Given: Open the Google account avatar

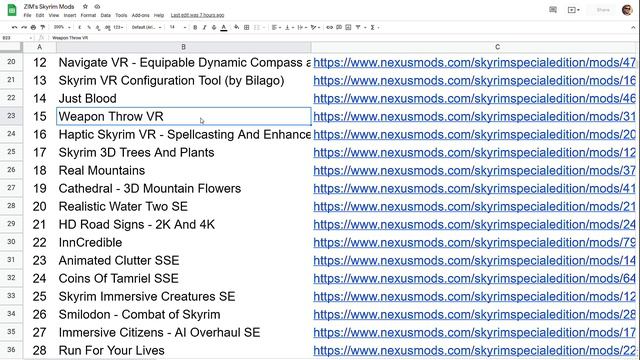Looking at the screenshot, I should tap(627, 10).
